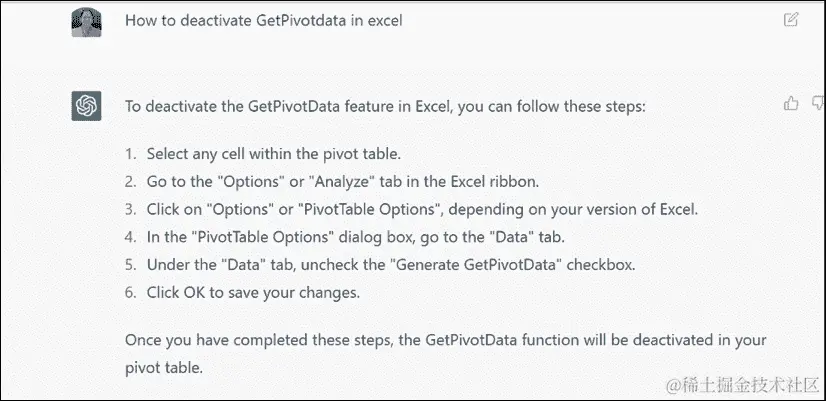Viewport: 826px width, 401px height.
Task: Select the user prompt about deactivating GetPivotdata
Action: [263, 21]
